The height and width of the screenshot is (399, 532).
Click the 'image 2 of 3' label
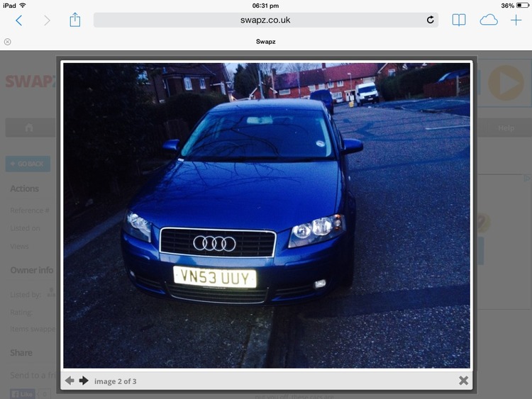[x=116, y=381]
